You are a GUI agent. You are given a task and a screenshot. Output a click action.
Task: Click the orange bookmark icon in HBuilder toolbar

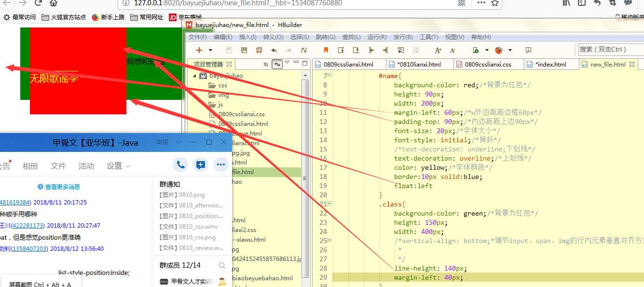[x=326, y=50]
